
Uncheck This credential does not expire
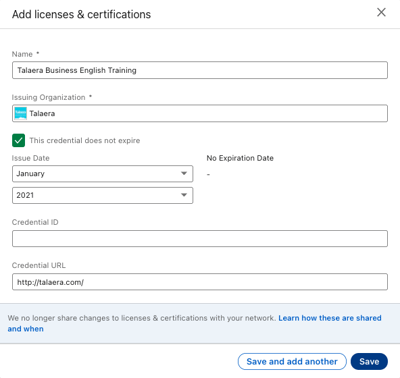(19, 140)
